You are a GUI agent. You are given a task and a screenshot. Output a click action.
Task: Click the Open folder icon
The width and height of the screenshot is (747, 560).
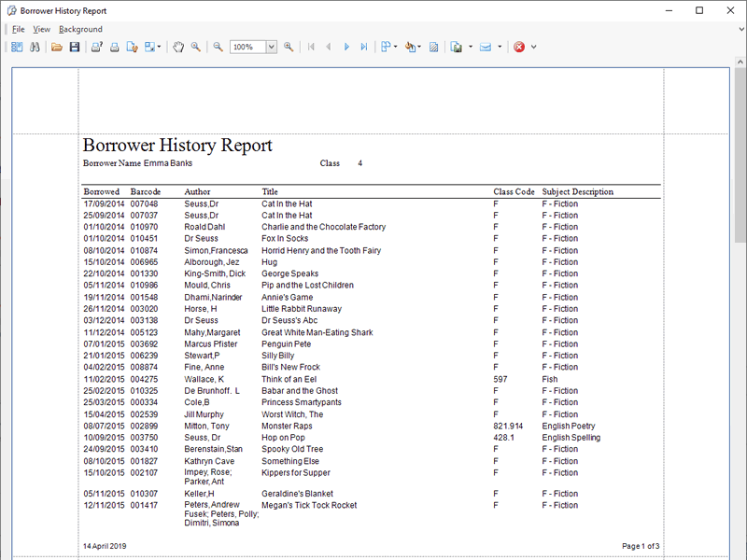click(57, 47)
